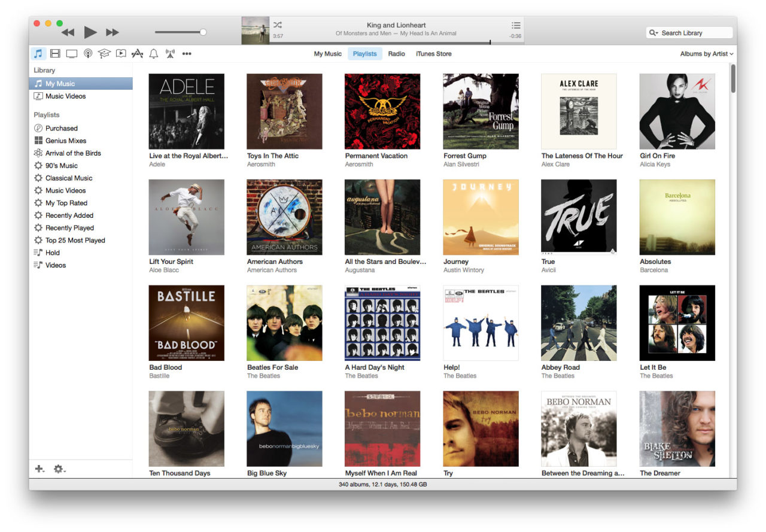Switch to TV Shows
The width and height of the screenshot is (766, 532).
pos(72,53)
